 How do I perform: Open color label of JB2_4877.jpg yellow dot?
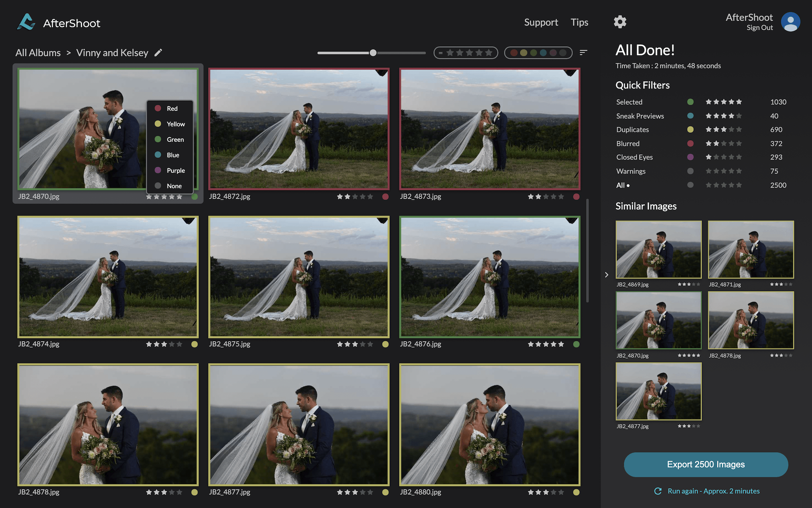(386, 492)
